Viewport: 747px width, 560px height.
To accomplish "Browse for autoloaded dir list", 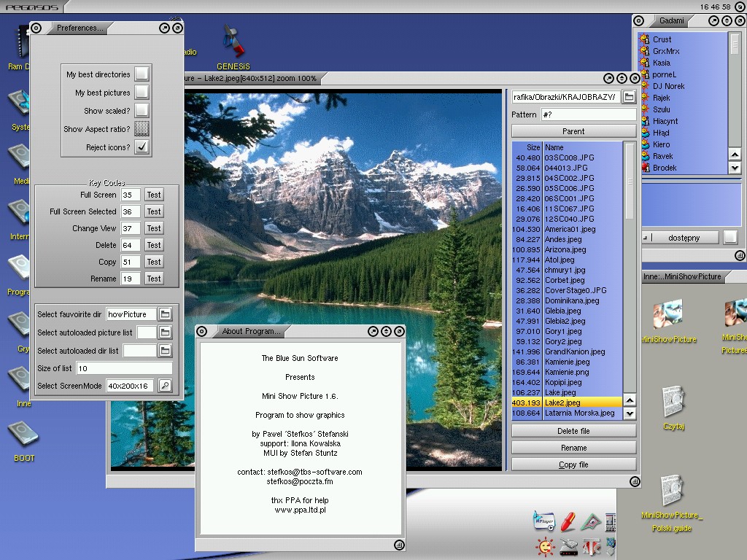I will pyautogui.click(x=165, y=351).
